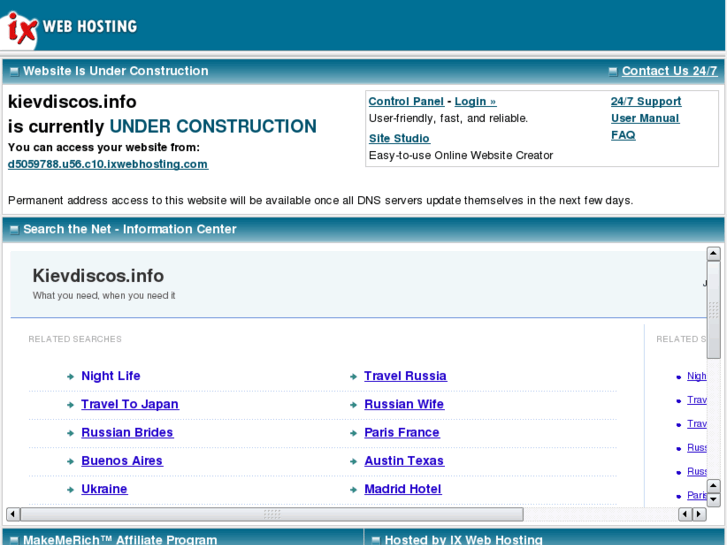727x545 pixels.
Task: Click the 'You can access your website from:' text
Action: (x=104, y=147)
